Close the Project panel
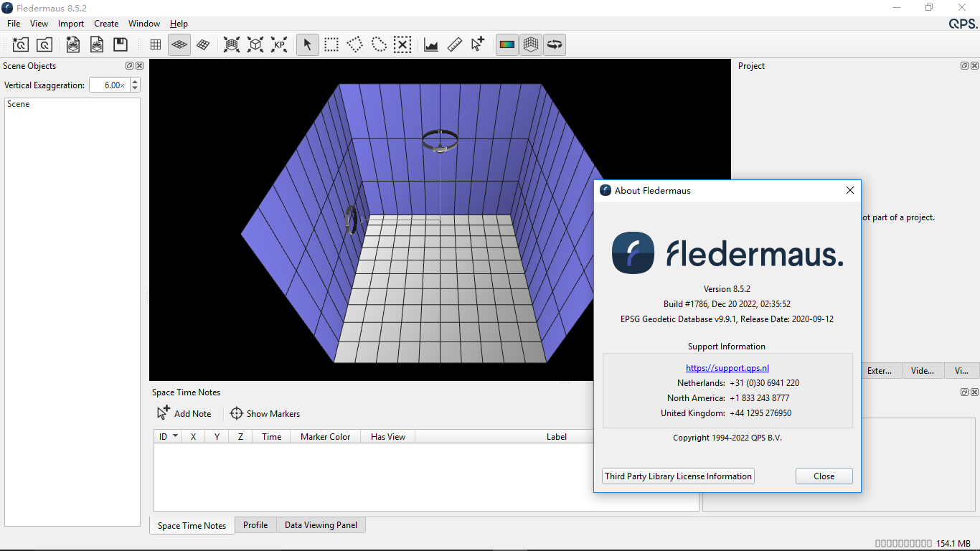This screenshot has width=980, height=551. pos(974,65)
